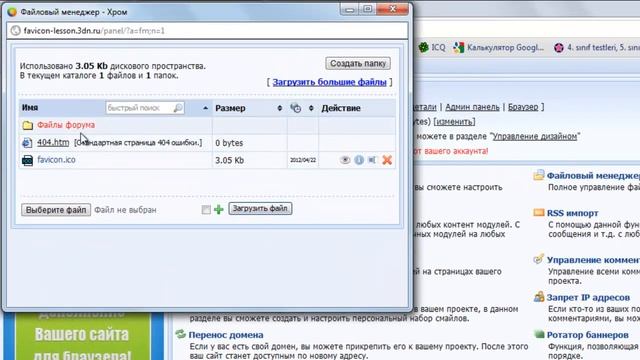Open the Управление дизайном link
This screenshot has height=360, width=640.
point(535,136)
